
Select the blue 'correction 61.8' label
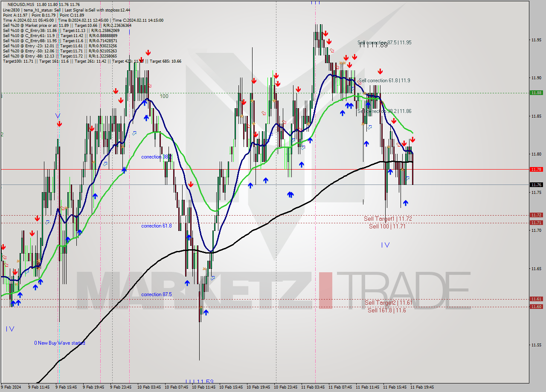pyautogui.click(x=157, y=226)
